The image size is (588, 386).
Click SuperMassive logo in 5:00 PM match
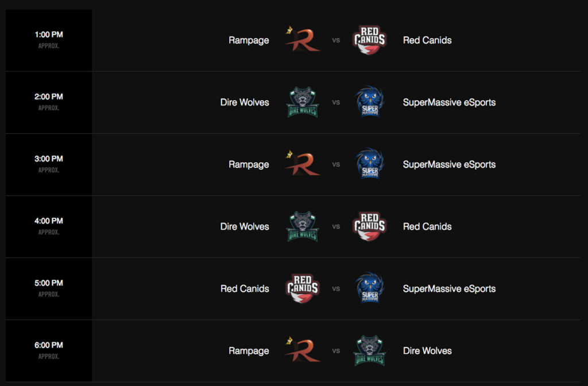pyautogui.click(x=370, y=288)
